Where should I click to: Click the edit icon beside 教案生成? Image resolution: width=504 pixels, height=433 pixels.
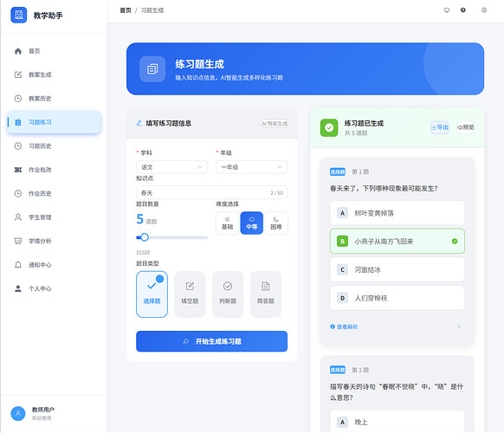pyautogui.click(x=18, y=74)
